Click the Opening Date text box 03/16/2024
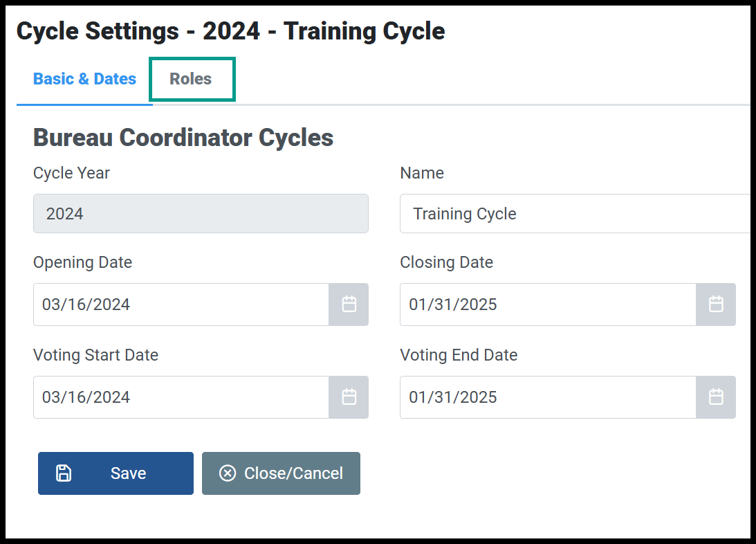756x544 pixels. coord(181,305)
